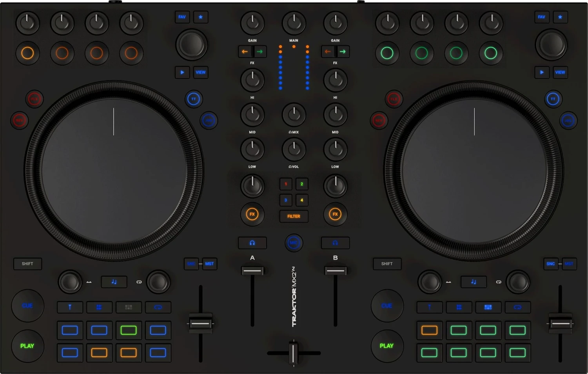The width and height of the screenshot is (588, 374).
Task: Enable REV reverse playback on left deck
Action: [19, 120]
